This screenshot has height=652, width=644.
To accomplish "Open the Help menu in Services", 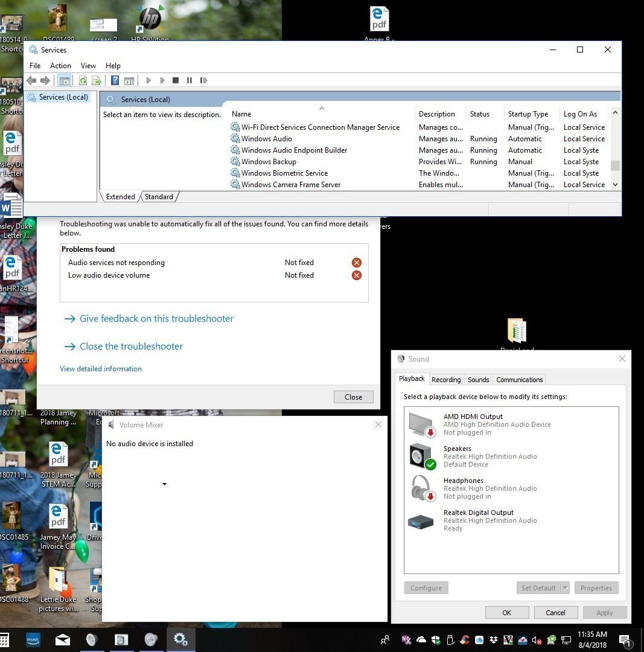I will [x=113, y=65].
